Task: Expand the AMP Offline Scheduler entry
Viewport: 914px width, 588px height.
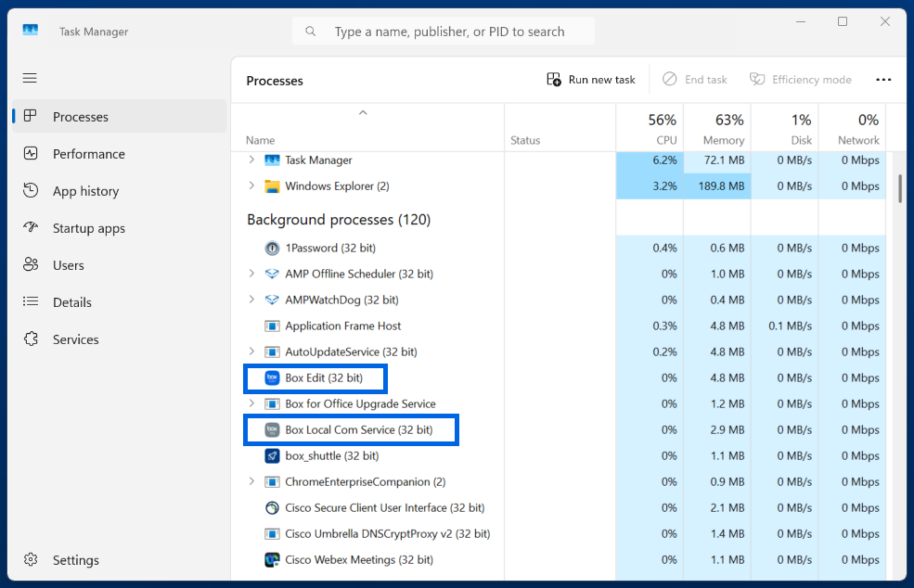Action: [251, 275]
